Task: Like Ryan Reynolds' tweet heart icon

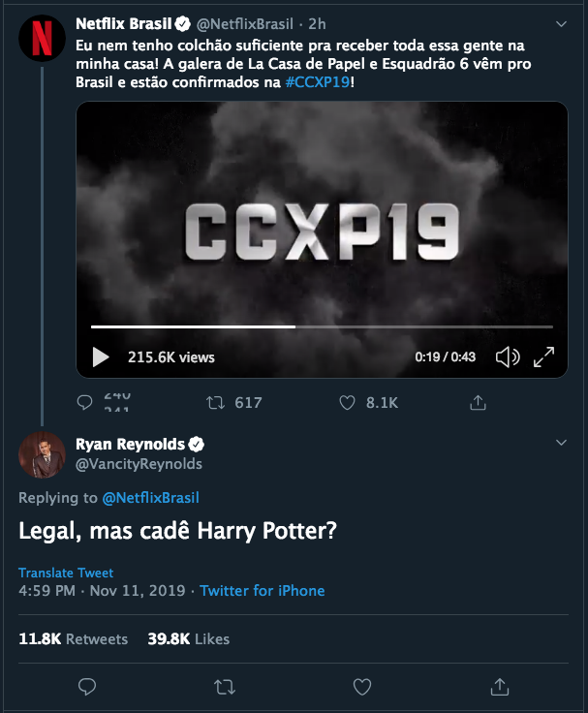Action: (x=362, y=687)
